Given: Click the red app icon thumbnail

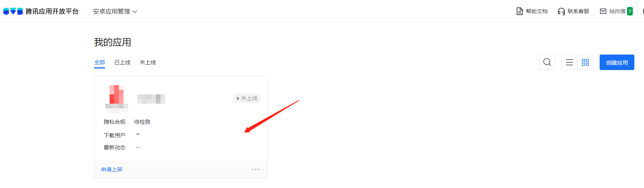Looking at the screenshot, I should click(x=117, y=99).
